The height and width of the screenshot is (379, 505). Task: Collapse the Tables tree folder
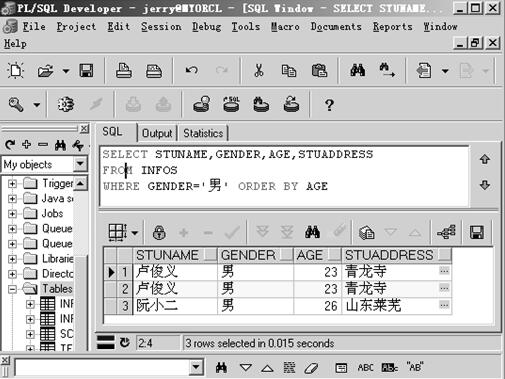(x=12, y=289)
